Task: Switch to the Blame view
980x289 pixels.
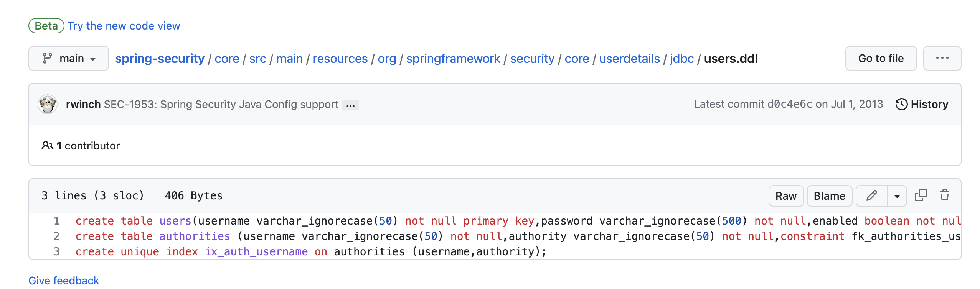Action: tap(830, 195)
